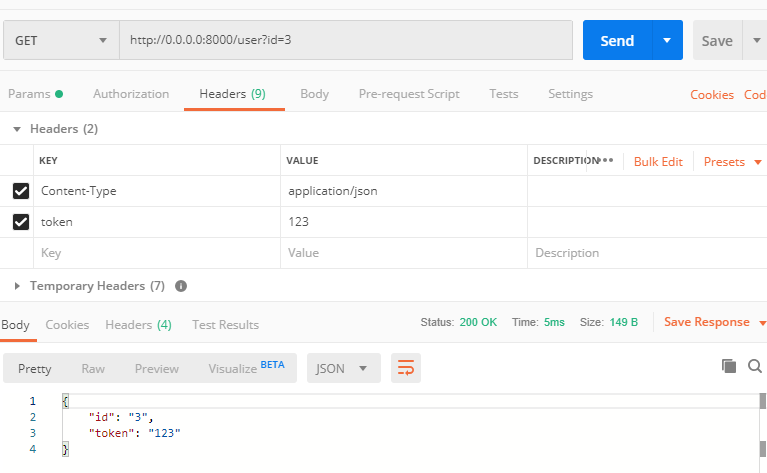
Task: Open the GET method dropdown
Action: (60, 41)
